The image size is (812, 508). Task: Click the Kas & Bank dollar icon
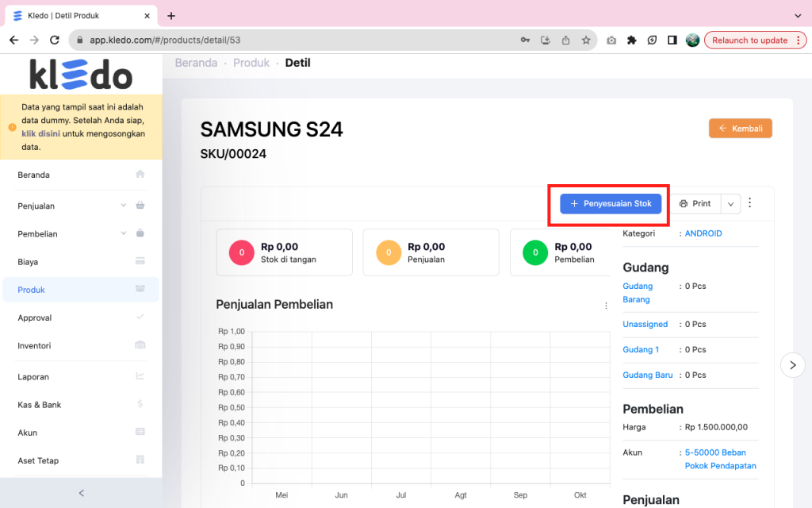coord(140,404)
